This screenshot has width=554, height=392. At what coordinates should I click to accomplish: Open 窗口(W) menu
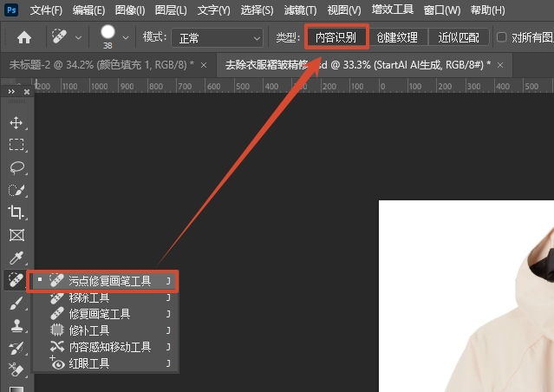(442, 10)
